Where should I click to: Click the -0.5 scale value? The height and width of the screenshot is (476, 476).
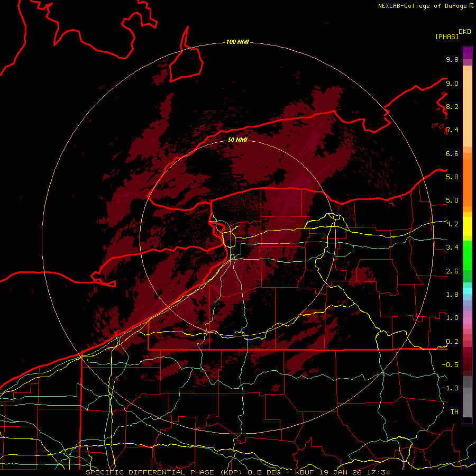tap(450, 364)
